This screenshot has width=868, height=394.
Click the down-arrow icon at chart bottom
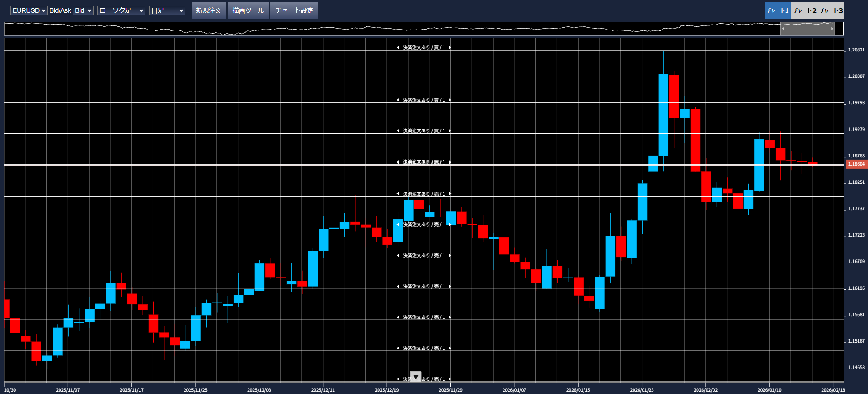coord(416,377)
